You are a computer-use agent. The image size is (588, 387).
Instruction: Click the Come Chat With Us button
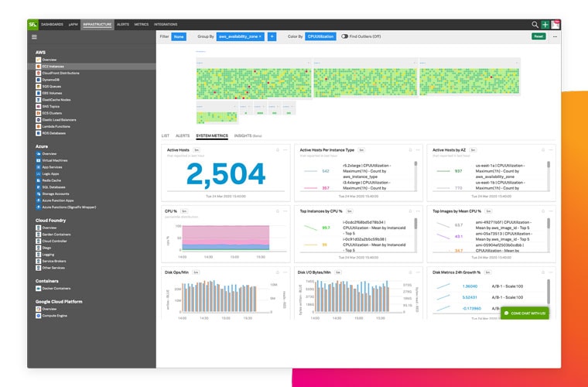525,313
